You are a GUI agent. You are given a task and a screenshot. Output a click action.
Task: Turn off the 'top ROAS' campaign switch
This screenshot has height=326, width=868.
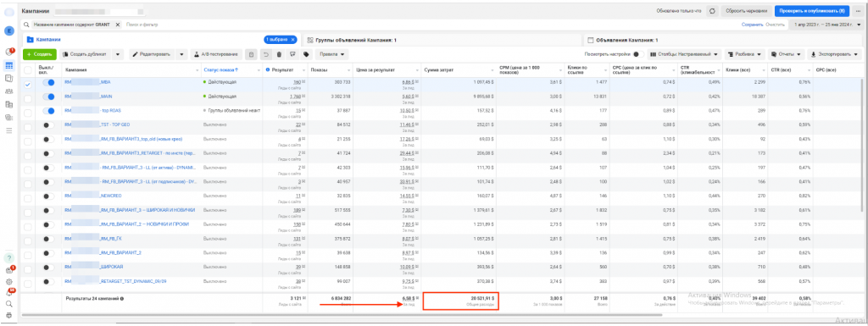(x=48, y=111)
